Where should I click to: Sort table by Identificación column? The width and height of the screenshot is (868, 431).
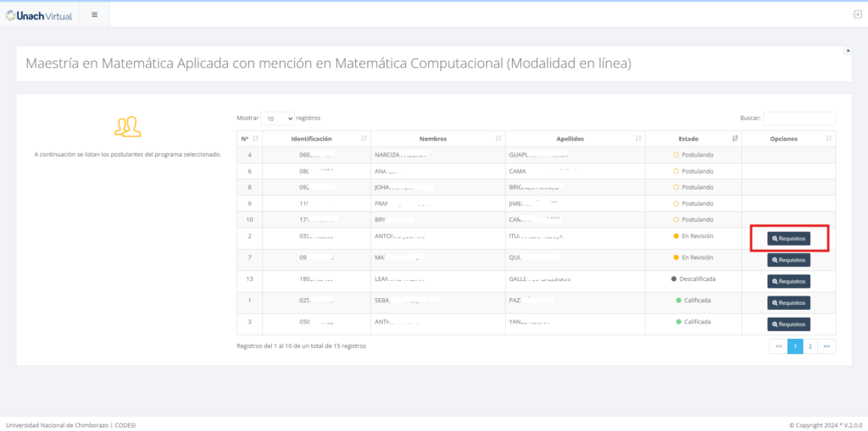click(316, 138)
